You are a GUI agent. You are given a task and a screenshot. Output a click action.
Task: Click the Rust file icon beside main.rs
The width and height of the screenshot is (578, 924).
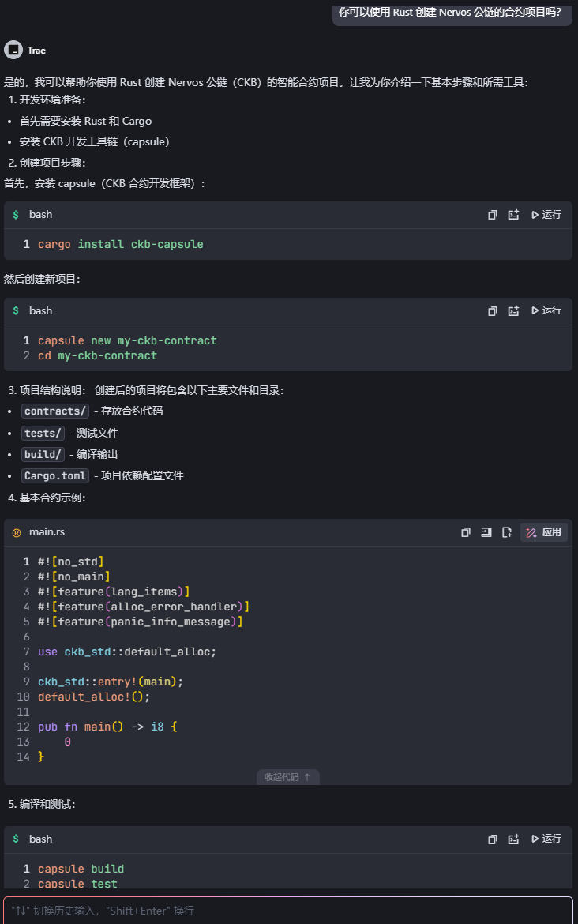click(x=17, y=533)
